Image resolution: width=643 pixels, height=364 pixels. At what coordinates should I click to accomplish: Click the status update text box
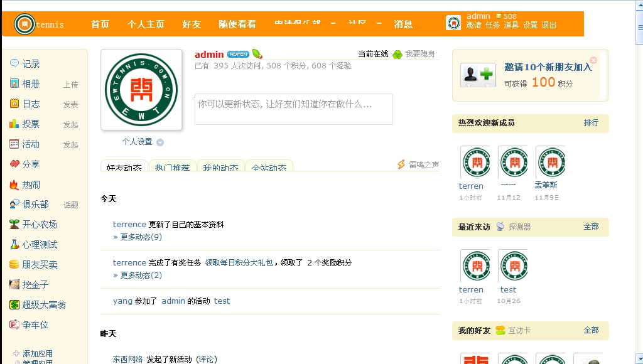(294, 109)
